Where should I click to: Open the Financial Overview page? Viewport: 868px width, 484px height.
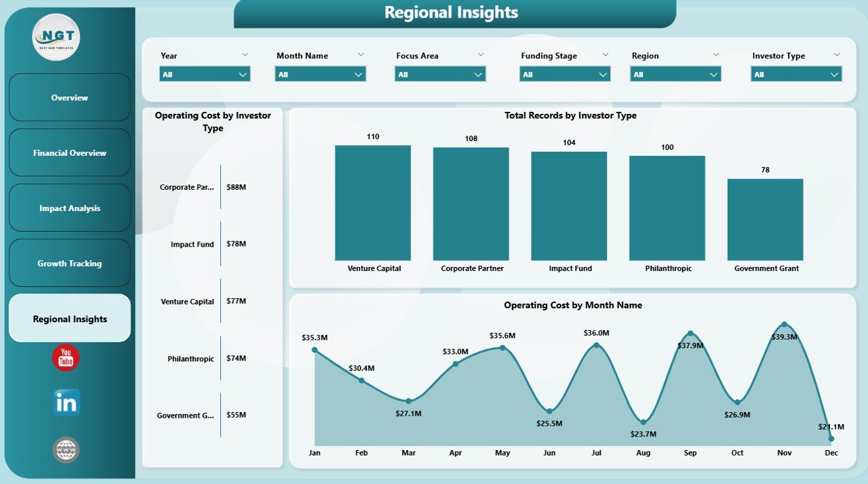pyautogui.click(x=69, y=153)
